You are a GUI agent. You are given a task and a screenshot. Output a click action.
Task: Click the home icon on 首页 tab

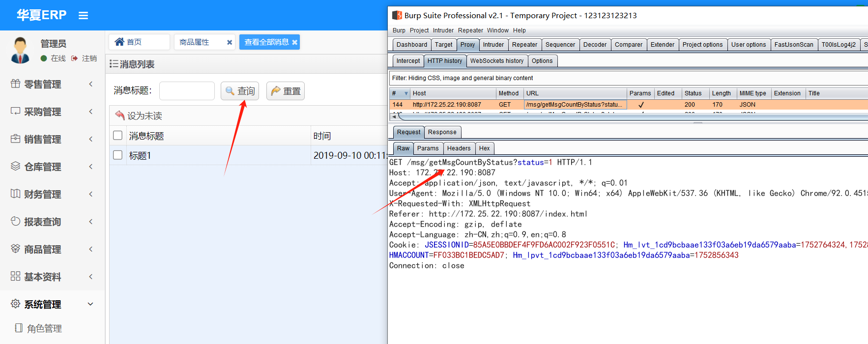tap(119, 42)
